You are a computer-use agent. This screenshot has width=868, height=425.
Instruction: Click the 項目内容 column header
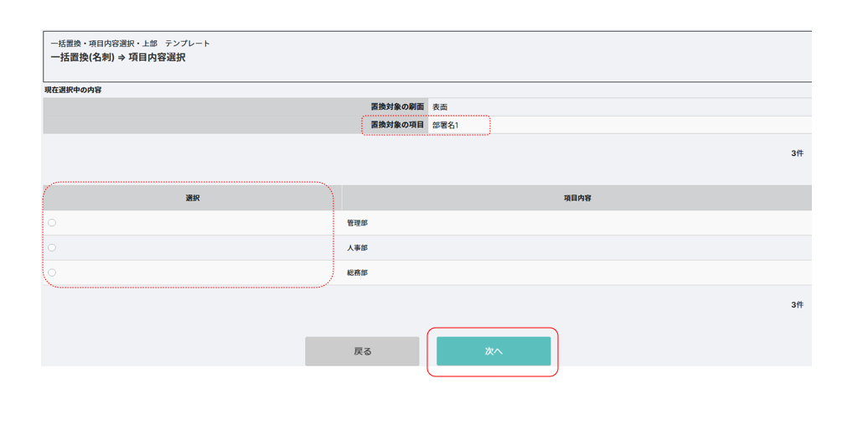[576, 198]
